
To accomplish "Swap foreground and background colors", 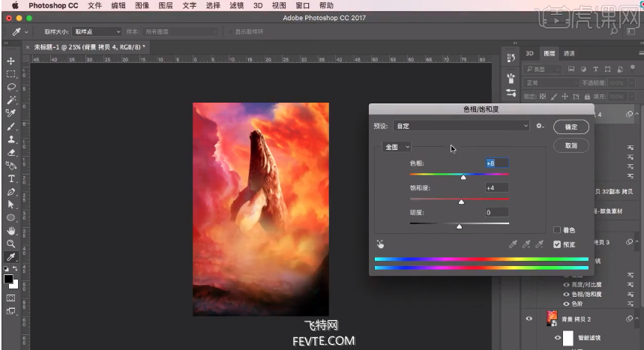I will (x=15, y=268).
